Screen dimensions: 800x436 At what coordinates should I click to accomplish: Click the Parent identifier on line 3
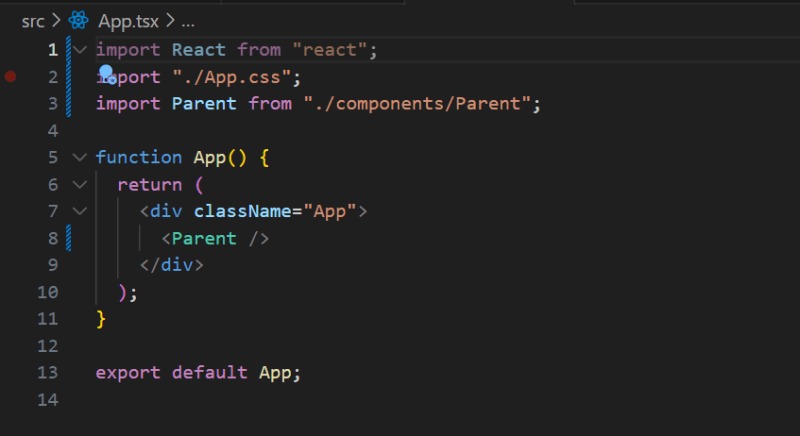pyautogui.click(x=204, y=104)
